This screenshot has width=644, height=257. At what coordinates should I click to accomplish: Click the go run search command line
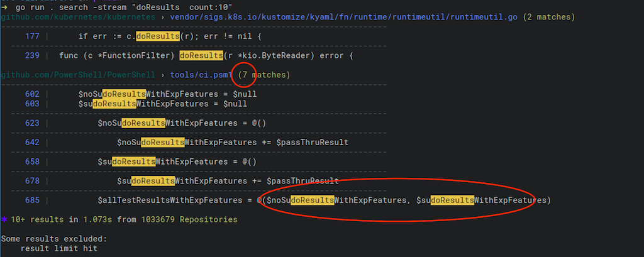124,8
